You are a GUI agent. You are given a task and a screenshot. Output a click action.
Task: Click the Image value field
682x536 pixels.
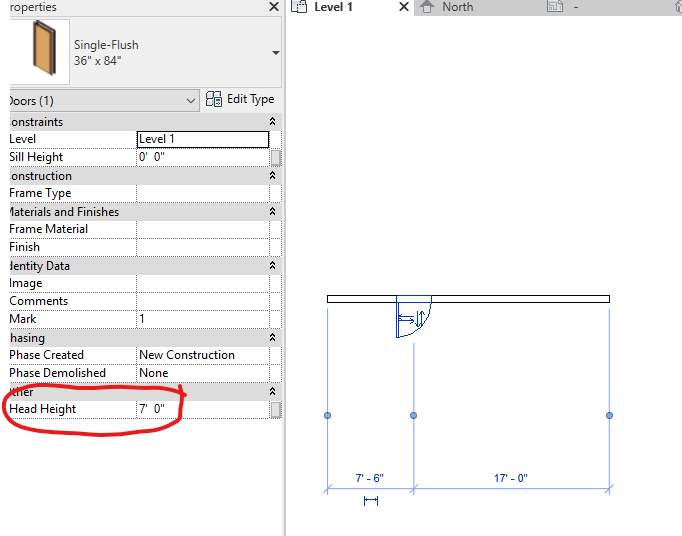pyautogui.click(x=203, y=283)
